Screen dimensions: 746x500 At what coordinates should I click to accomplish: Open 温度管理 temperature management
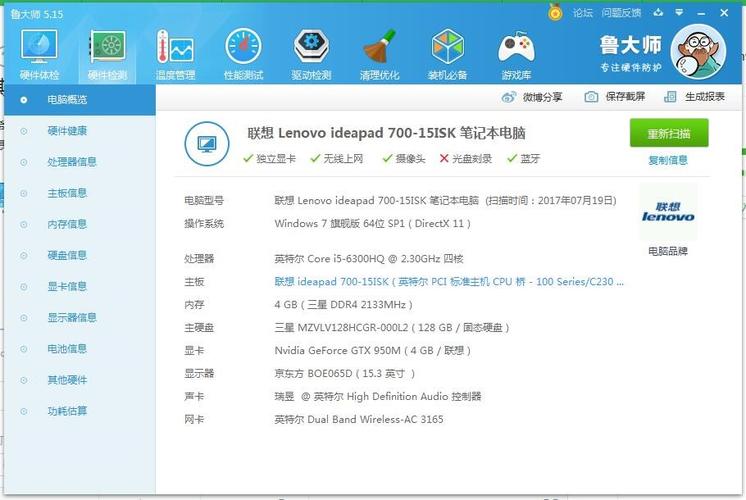(176, 55)
